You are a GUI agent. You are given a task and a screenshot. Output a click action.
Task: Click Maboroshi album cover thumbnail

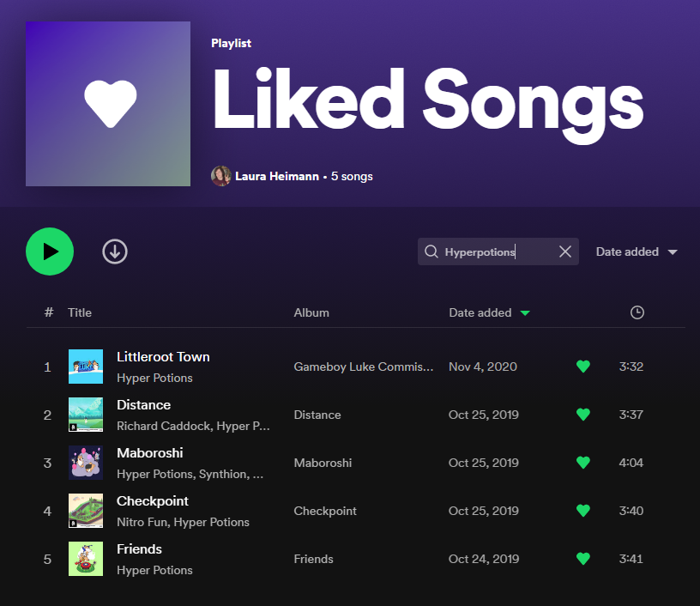[x=86, y=463]
